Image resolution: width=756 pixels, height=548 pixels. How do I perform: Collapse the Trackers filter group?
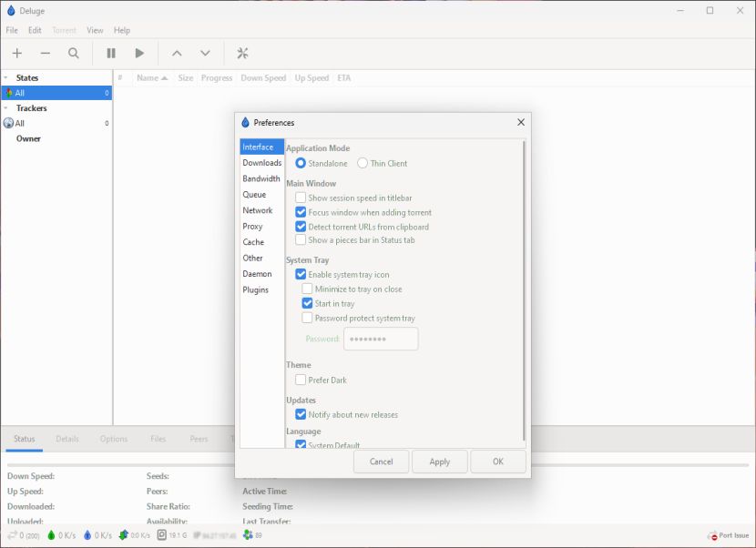pyautogui.click(x=5, y=108)
